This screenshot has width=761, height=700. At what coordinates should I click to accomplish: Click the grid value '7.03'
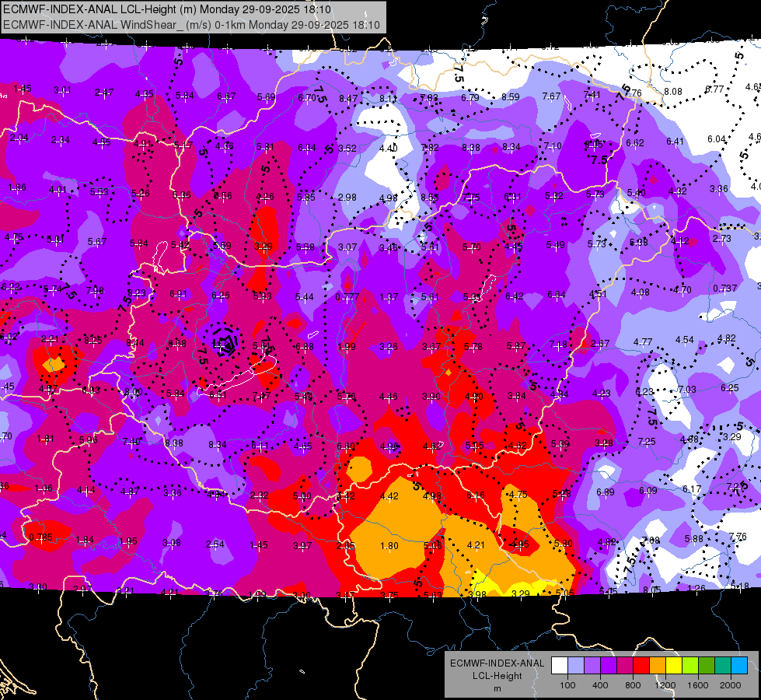tap(686, 390)
